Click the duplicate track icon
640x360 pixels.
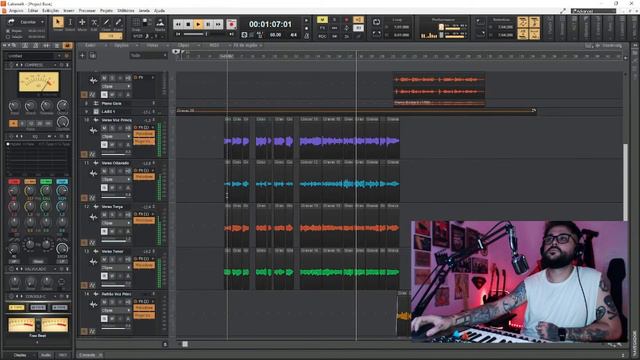93,55
